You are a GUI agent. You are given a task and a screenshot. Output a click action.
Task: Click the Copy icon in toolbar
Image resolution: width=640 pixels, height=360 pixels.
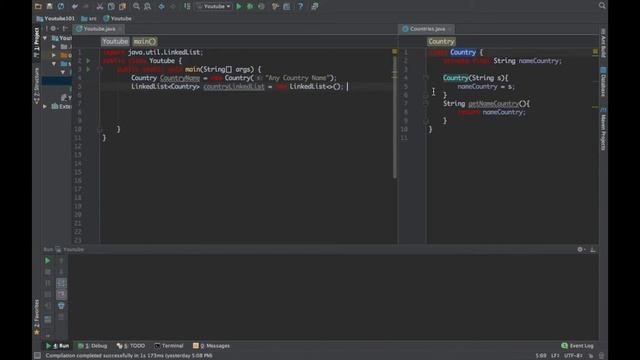111,7
